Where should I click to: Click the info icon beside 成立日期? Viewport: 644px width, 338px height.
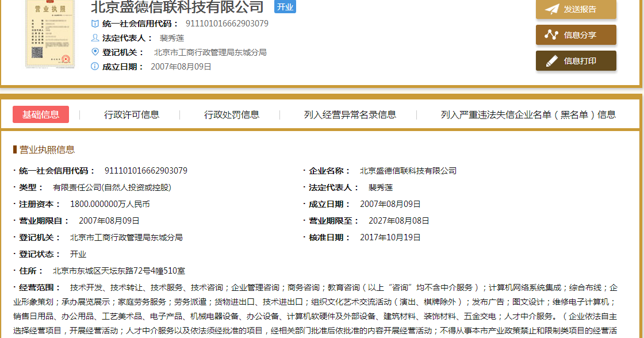95,66
